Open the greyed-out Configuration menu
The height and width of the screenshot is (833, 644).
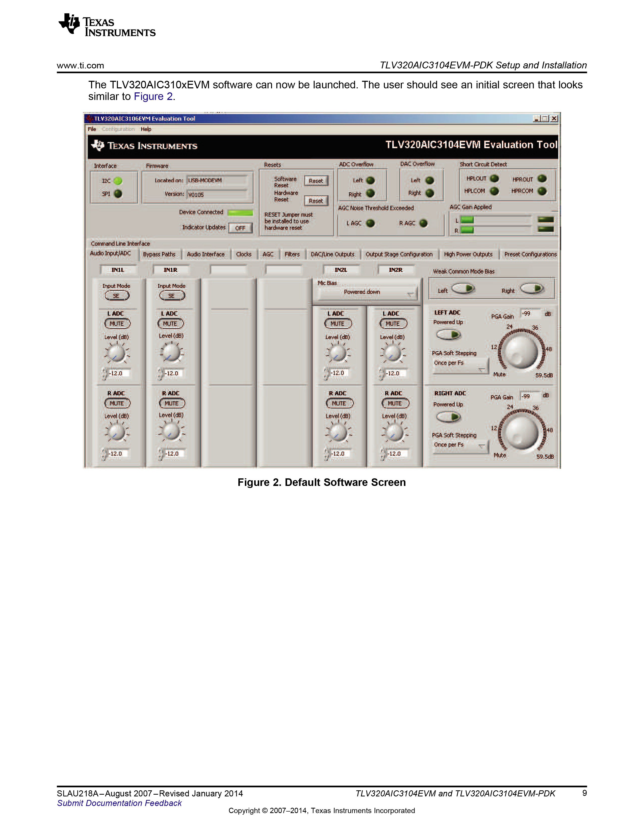tap(118, 129)
